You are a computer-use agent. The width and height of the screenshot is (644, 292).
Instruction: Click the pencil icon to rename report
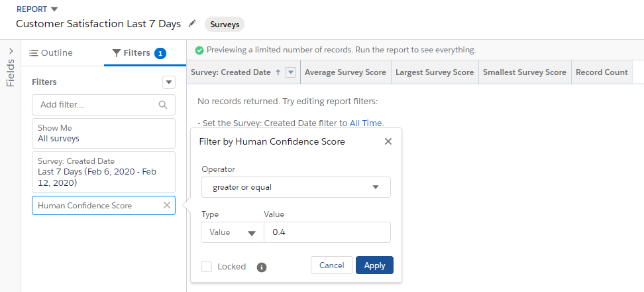click(191, 24)
